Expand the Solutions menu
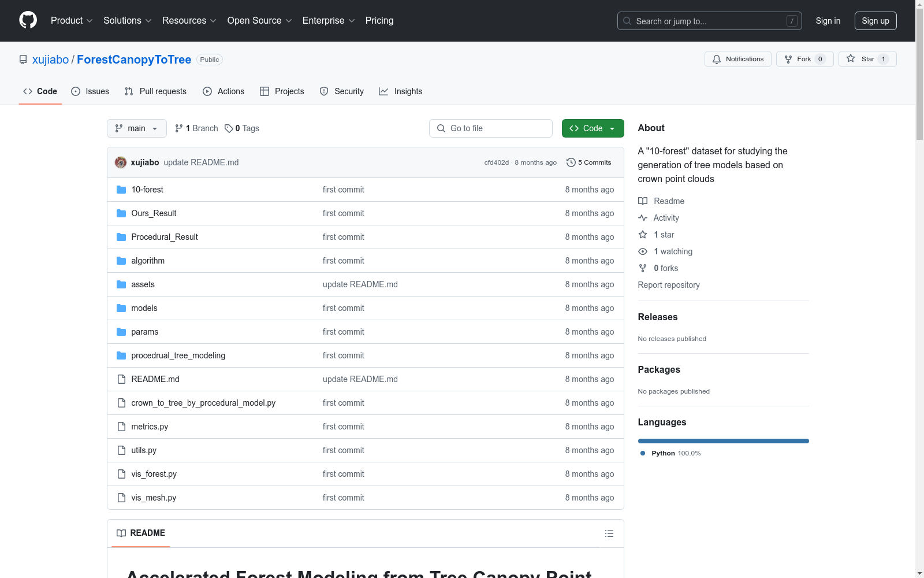 [128, 21]
